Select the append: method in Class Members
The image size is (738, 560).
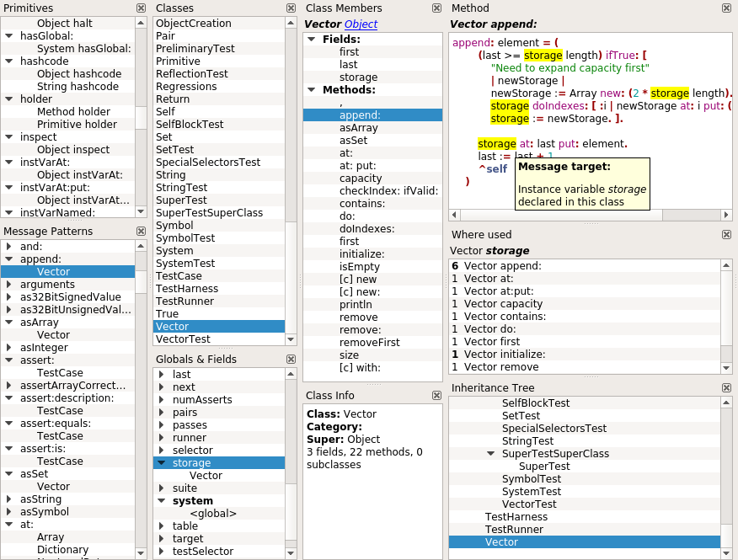(371, 115)
